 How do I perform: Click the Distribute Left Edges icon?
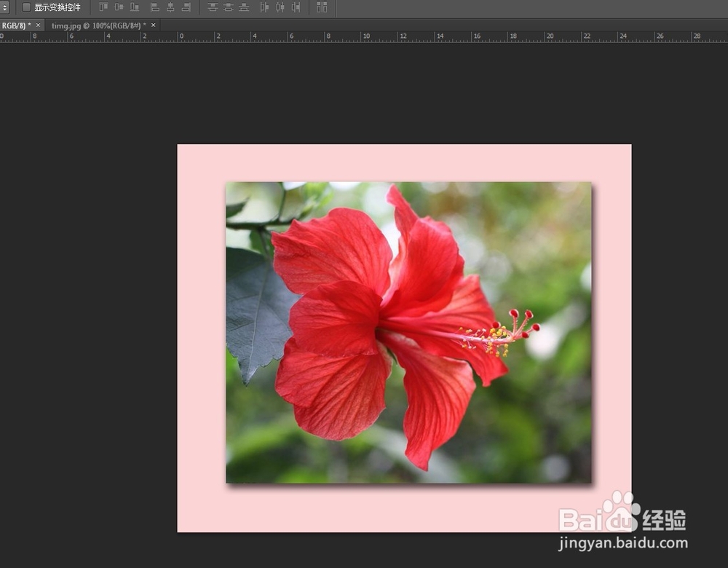pyautogui.click(x=264, y=7)
